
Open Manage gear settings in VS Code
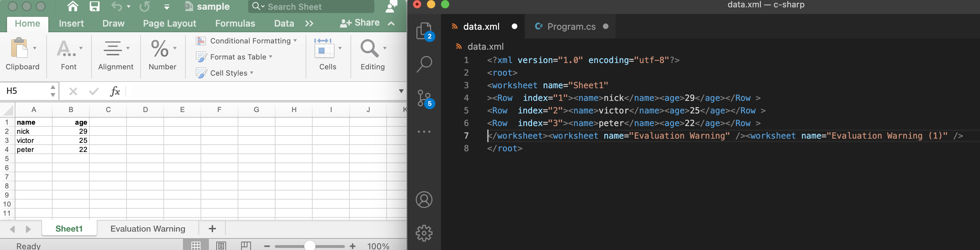click(x=424, y=233)
